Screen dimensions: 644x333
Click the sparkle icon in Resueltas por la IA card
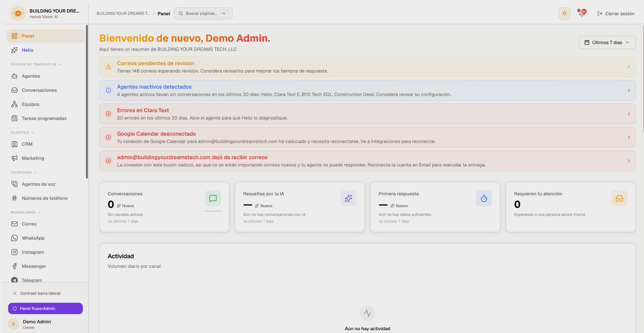point(348,198)
